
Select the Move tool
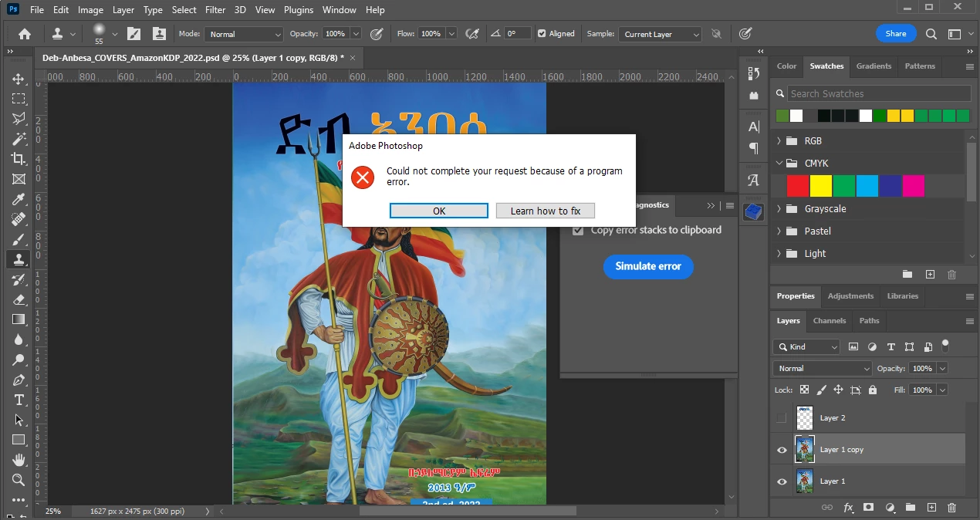click(19, 79)
